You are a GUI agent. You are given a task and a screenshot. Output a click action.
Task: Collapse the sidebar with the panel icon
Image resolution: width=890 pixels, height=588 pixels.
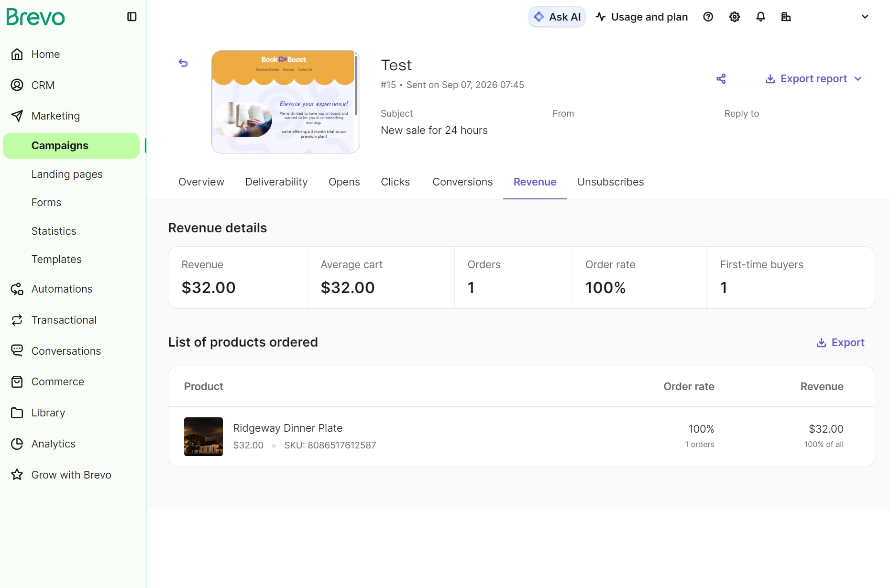click(132, 17)
